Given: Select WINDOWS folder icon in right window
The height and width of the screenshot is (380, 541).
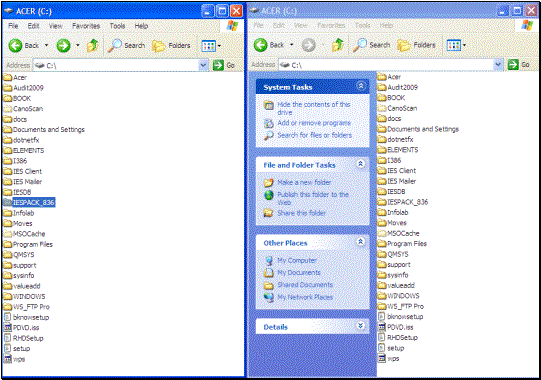Looking at the screenshot, I should (382, 295).
